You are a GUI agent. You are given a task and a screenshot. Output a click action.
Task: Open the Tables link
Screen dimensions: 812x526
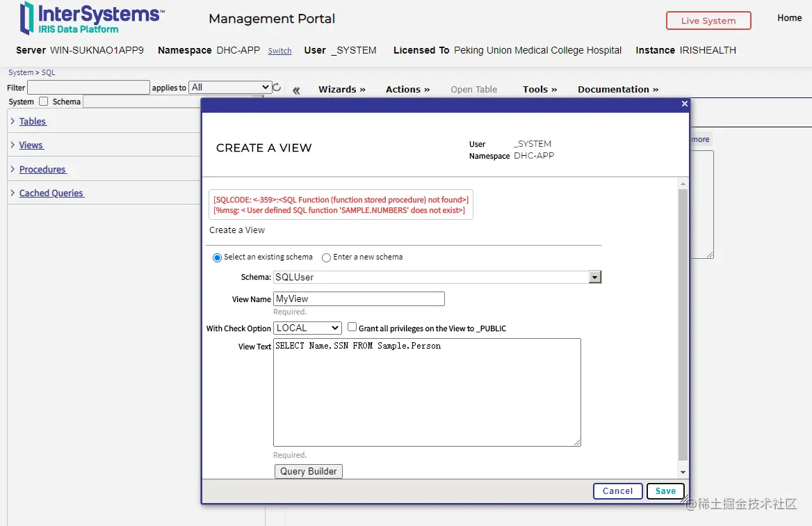[x=33, y=121]
